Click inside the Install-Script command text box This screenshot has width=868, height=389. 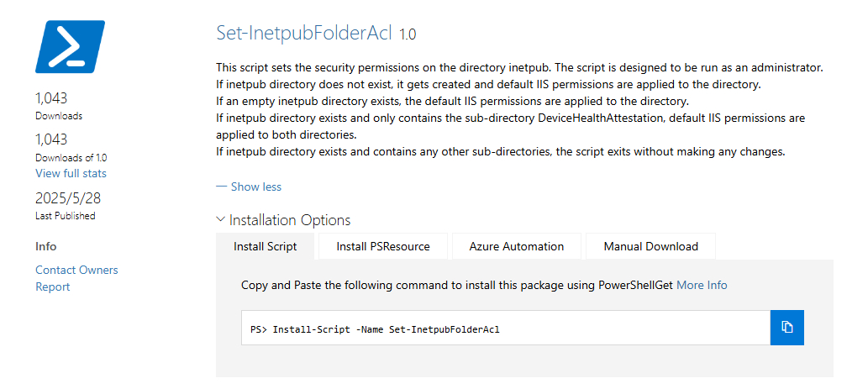(x=506, y=328)
